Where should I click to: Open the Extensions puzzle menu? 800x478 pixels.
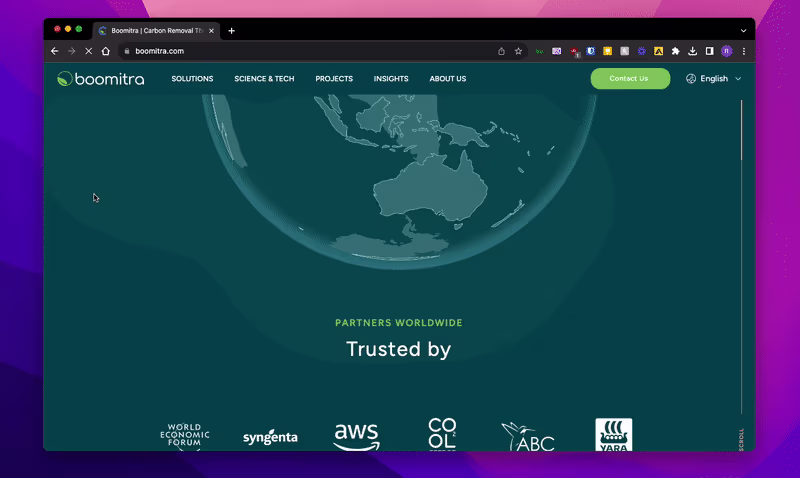(676, 51)
